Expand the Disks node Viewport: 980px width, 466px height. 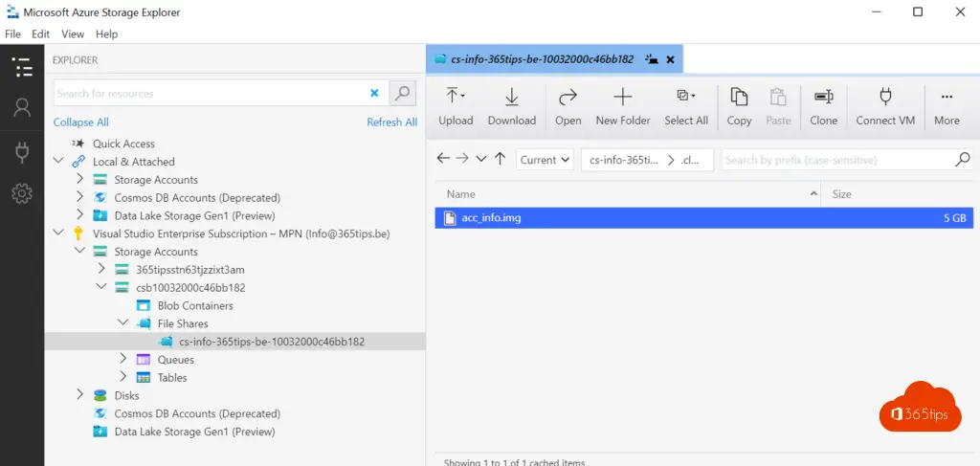[x=79, y=395]
